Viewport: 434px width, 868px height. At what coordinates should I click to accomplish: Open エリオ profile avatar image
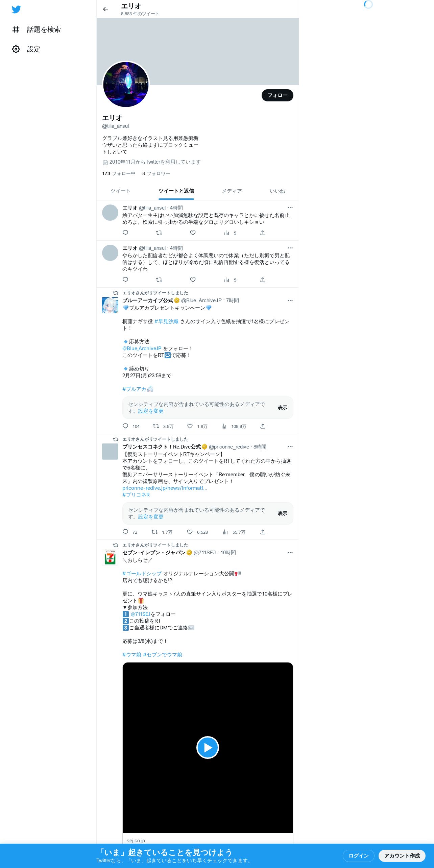pyautogui.click(x=126, y=84)
